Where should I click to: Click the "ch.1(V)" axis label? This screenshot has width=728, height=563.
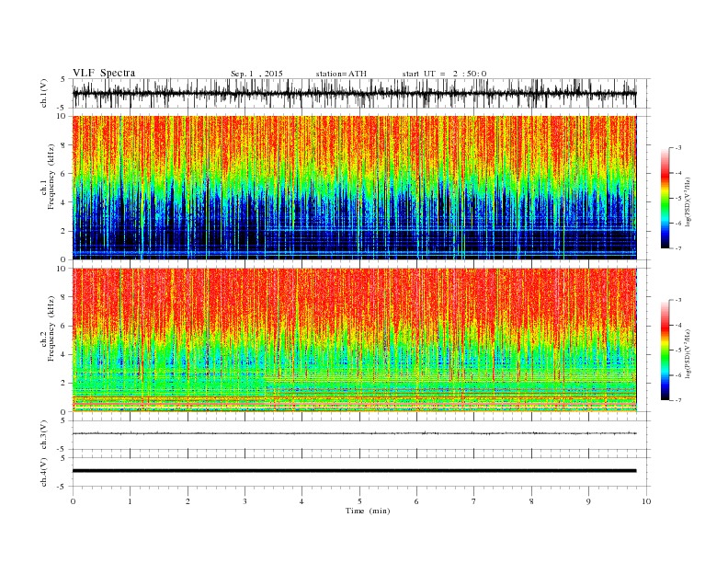pos(44,93)
